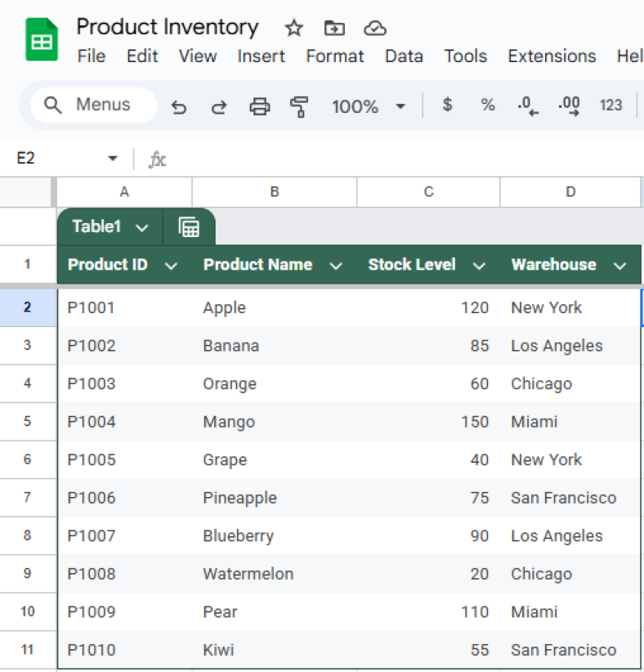This screenshot has height=672, width=644.
Task: Print the spreadsheet
Action: 259,106
